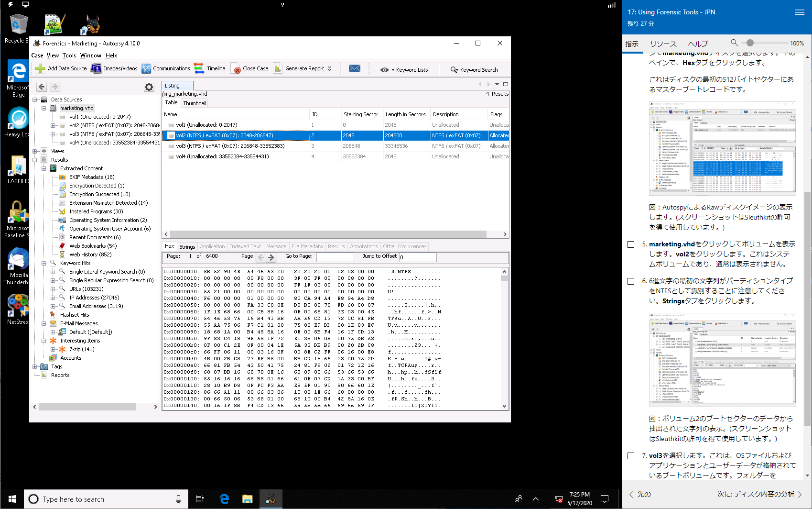
Task: Click the Generate Report toolbar icon
Action: click(x=278, y=69)
